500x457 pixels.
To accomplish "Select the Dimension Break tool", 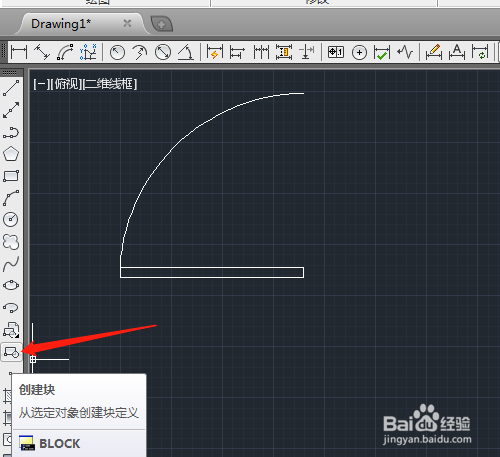I will click(307, 52).
